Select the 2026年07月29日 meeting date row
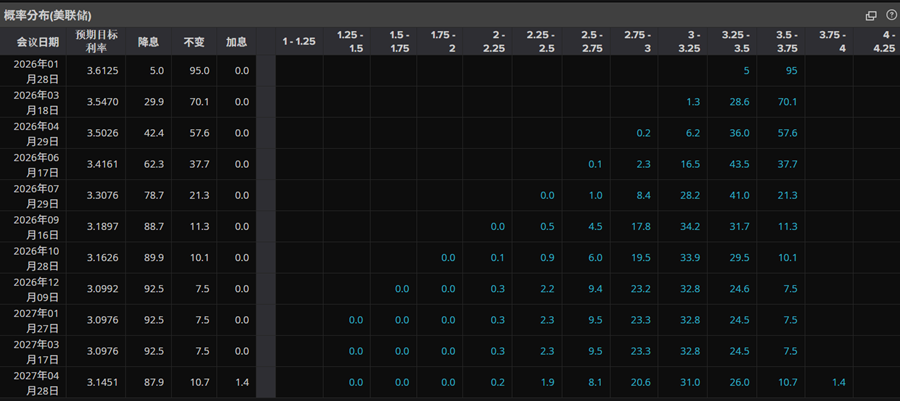900x401 pixels. point(36,195)
